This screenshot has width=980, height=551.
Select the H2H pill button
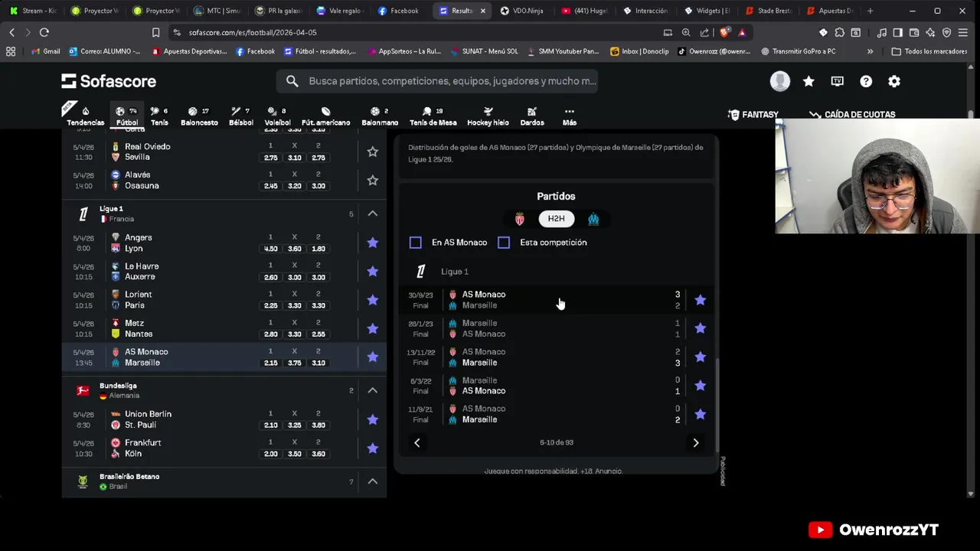pos(557,219)
